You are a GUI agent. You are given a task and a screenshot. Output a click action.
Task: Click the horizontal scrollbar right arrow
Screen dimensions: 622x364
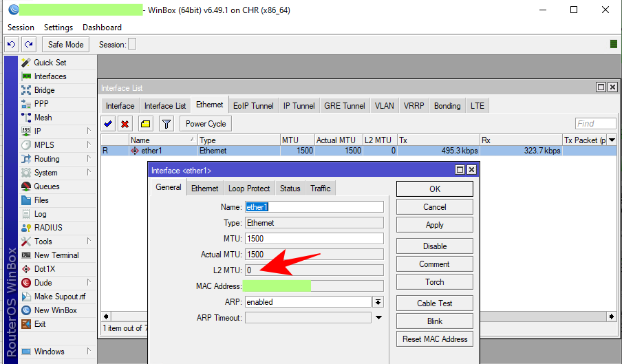pos(612,317)
